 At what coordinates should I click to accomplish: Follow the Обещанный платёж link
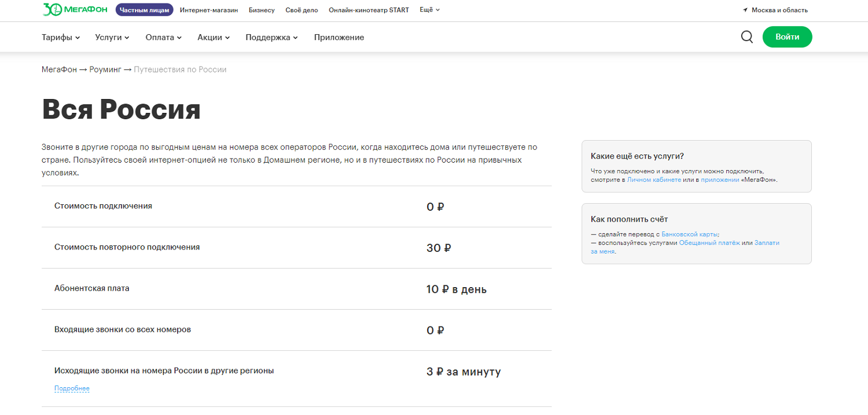tap(709, 243)
